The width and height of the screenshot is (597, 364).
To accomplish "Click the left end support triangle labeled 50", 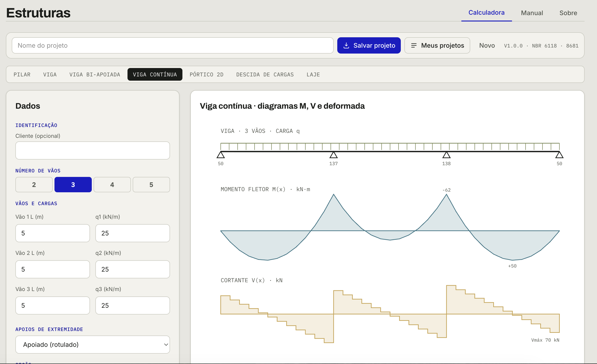I will pyautogui.click(x=221, y=155).
